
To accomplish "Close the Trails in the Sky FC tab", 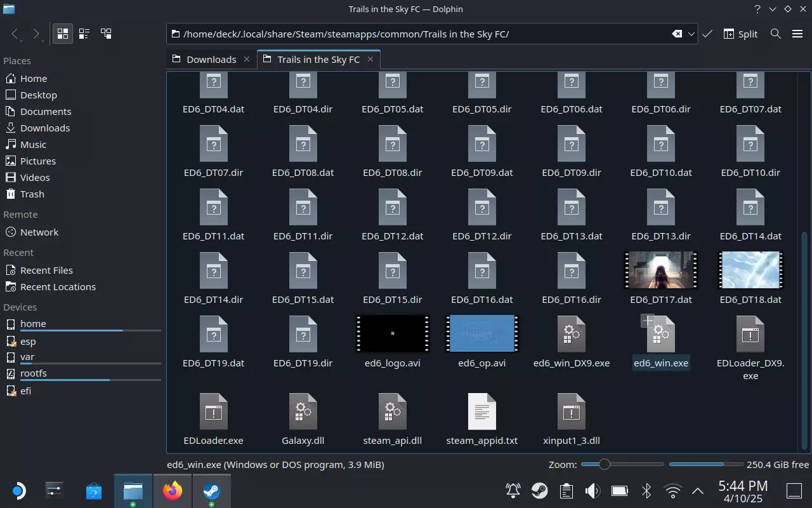I will pyautogui.click(x=370, y=59).
